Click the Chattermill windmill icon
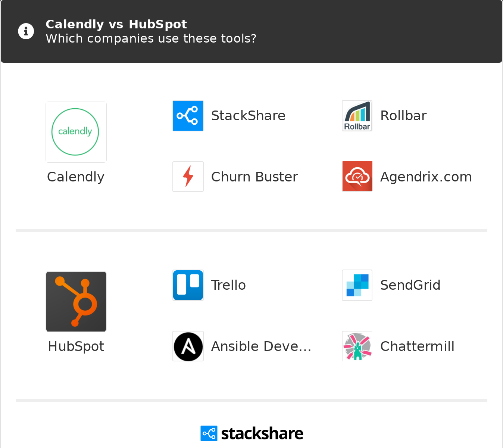The width and height of the screenshot is (503, 448). [357, 346]
